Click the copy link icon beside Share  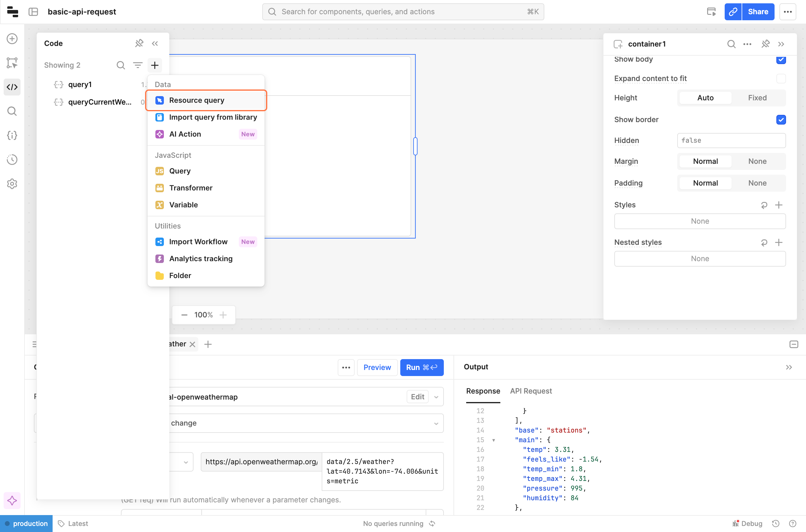[x=733, y=11]
